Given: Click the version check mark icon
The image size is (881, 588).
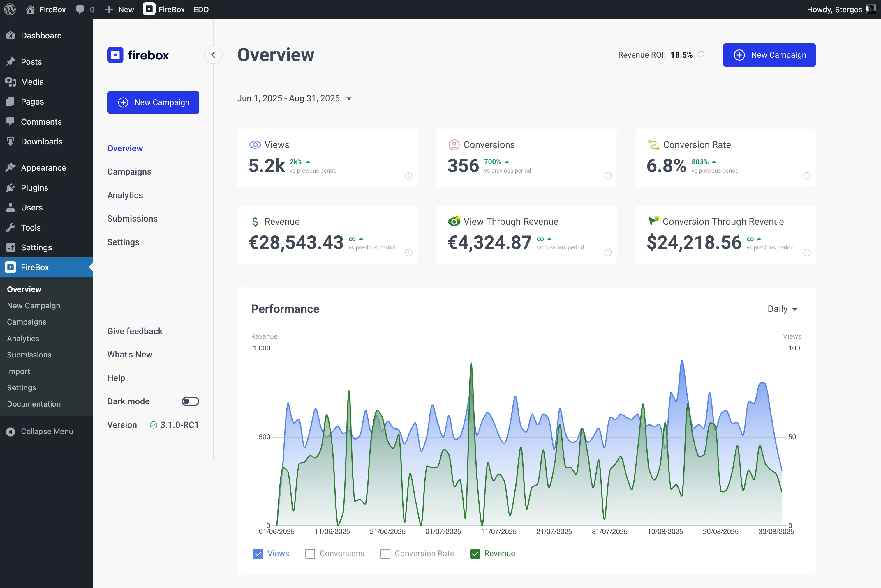Looking at the screenshot, I should pos(154,425).
